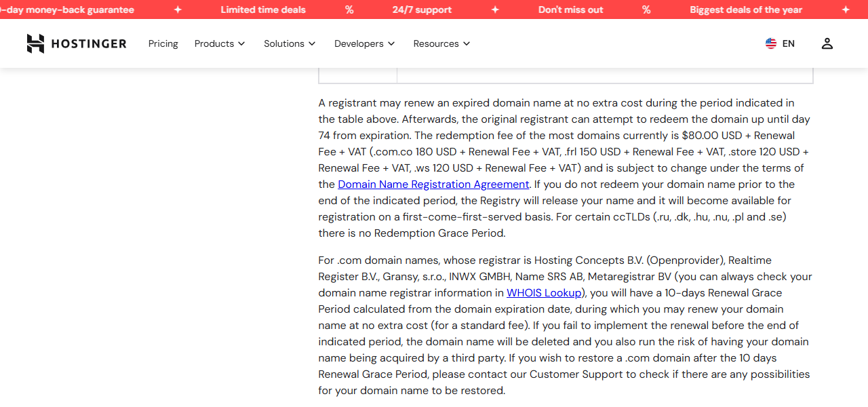
Task: Open the Hostinger logo homepage link
Action: point(77,43)
